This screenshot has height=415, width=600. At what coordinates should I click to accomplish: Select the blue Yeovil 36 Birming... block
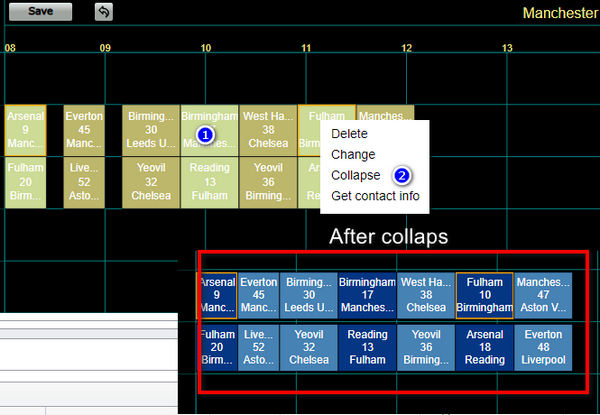tap(426, 348)
